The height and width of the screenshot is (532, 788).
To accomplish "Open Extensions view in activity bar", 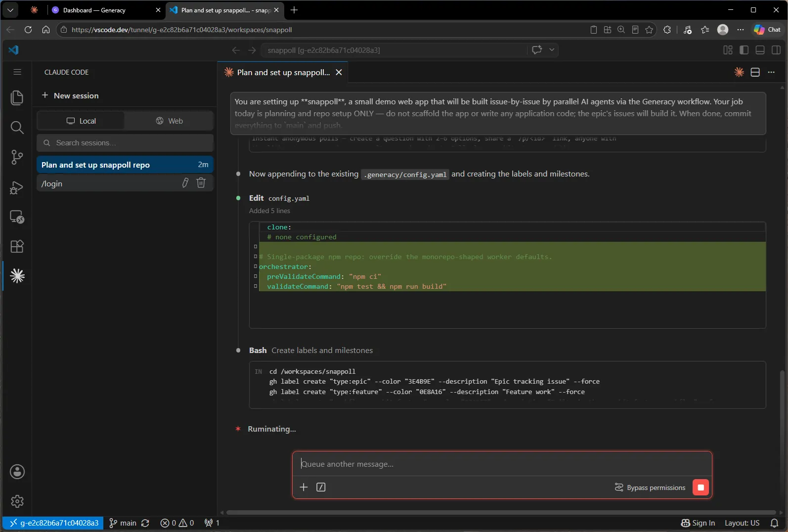I will [x=17, y=246].
